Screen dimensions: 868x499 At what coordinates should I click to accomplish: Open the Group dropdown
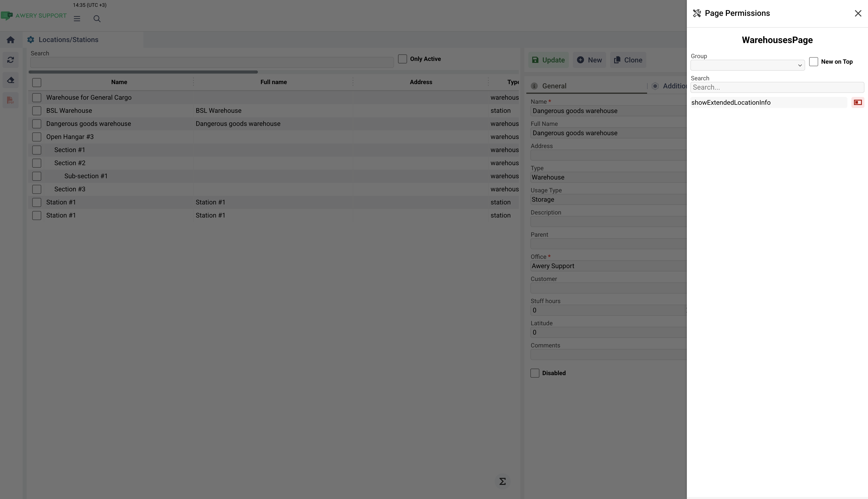(x=747, y=65)
